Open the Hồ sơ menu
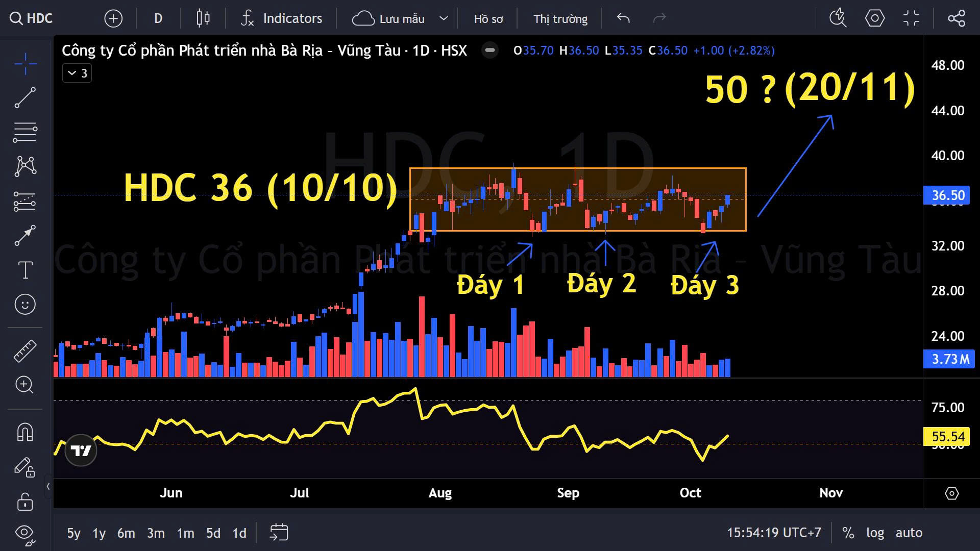Screen dimensions: 980x551 (488, 19)
